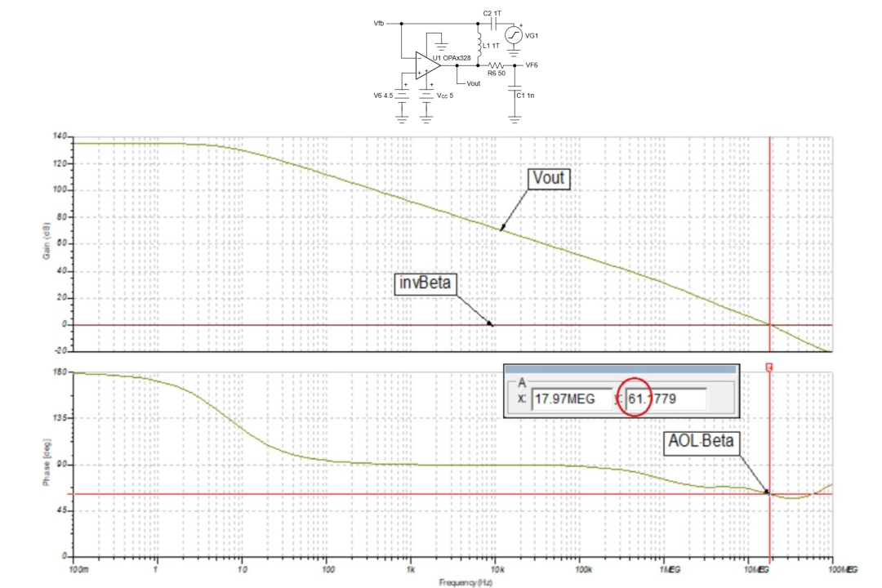Click the 135 phase axis tick label
The image size is (882, 588).
pyautogui.click(x=60, y=418)
